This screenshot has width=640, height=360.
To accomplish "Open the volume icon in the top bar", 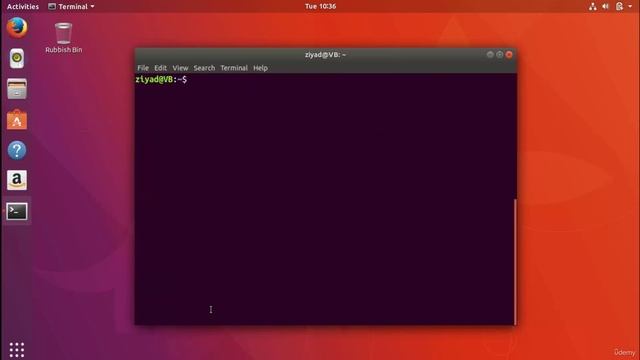I will tap(605, 7).
